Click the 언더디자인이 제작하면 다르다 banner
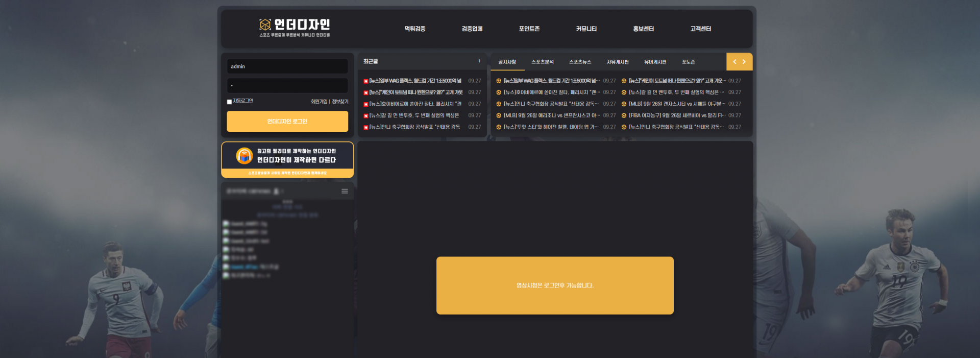 click(287, 160)
